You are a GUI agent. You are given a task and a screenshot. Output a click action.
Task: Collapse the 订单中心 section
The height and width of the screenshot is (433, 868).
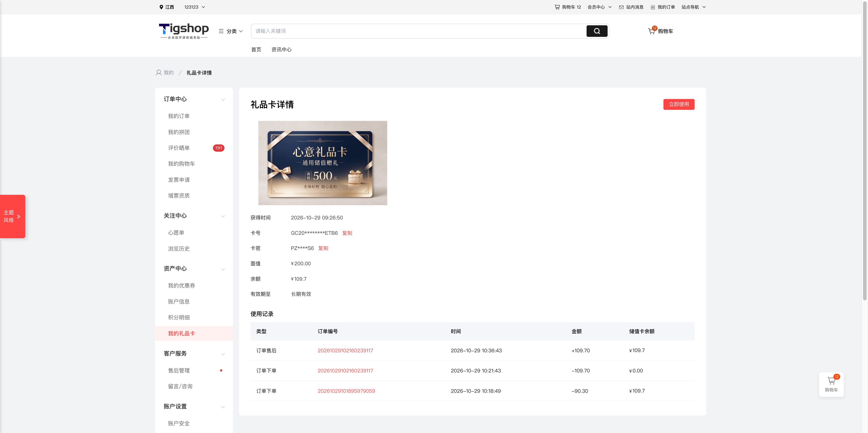point(223,99)
